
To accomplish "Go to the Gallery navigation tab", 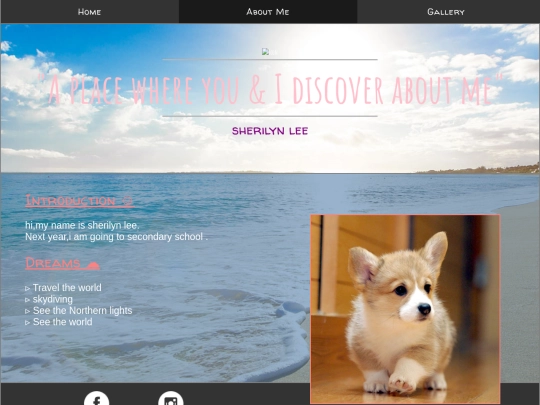I will point(446,12).
